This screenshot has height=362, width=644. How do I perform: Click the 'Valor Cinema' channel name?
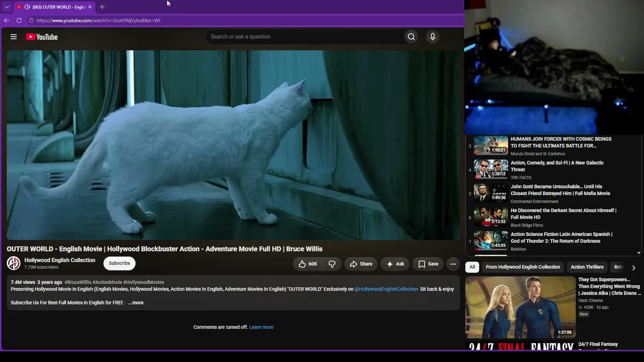pyautogui.click(x=590, y=301)
